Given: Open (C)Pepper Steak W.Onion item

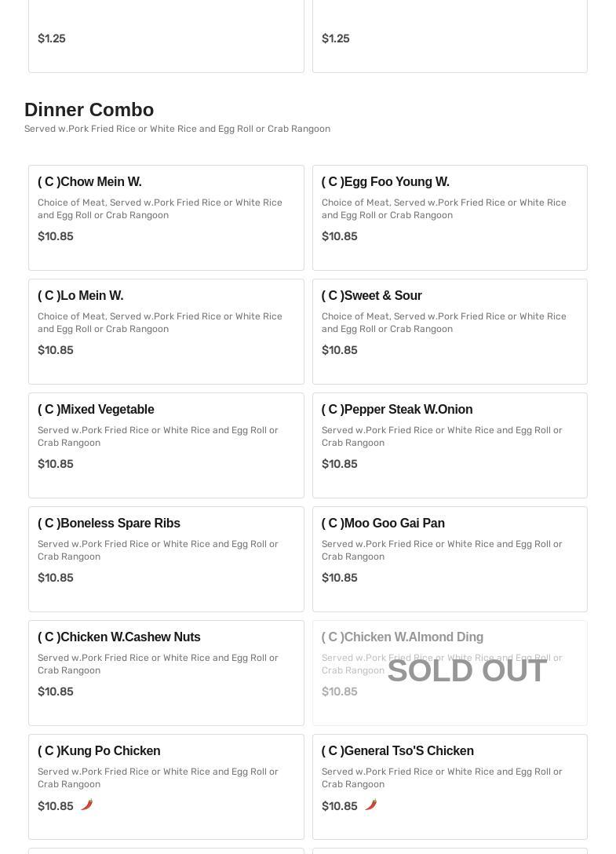Looking at the screenshot, I should coord(450,446).
